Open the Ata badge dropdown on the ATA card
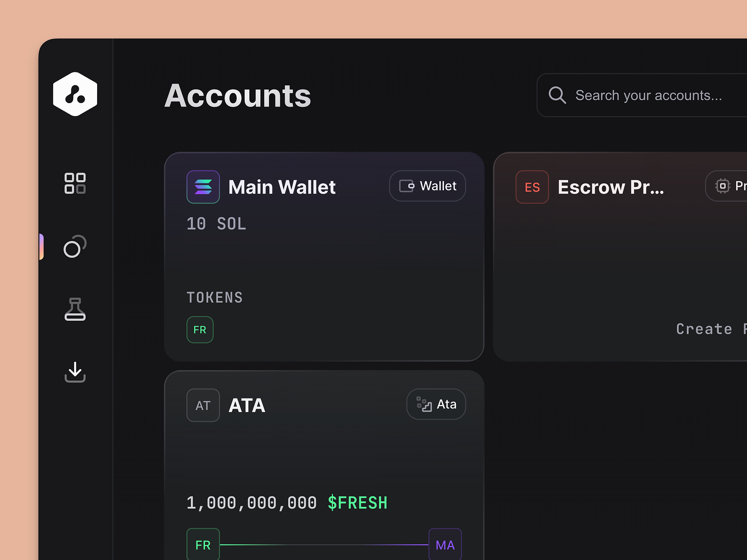747x560 pixels. click(x=436, y=404)
